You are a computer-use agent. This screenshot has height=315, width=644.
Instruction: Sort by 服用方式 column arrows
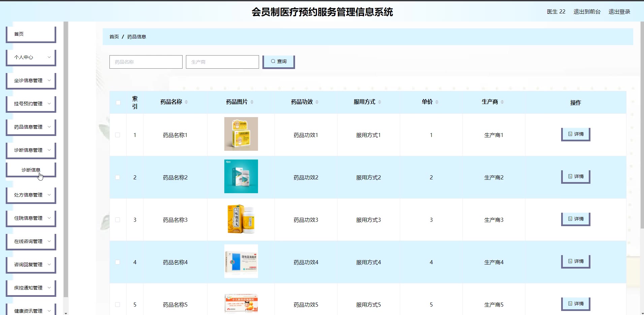click(380, 102)
